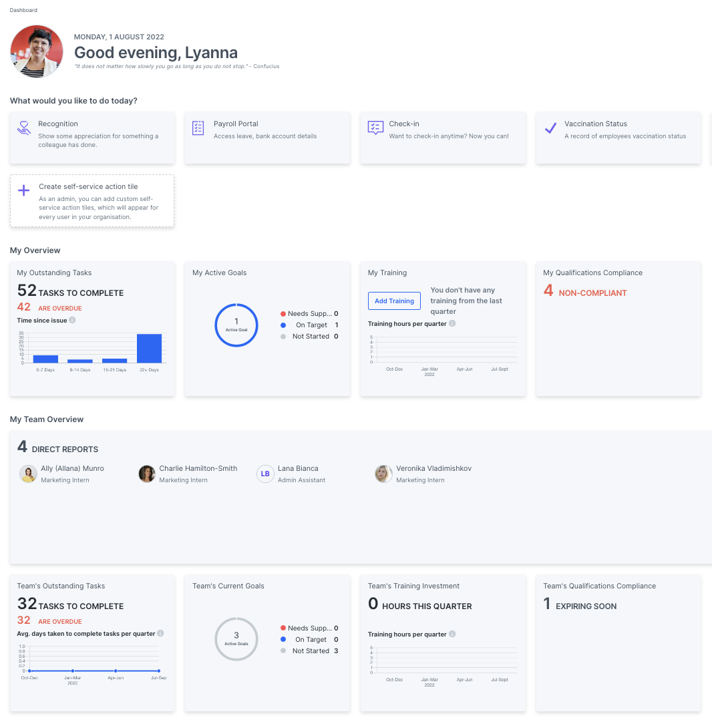The image size is (712, 728).
Task: Click Lana Bianca's LB initials avatar
Action: coord(265,474)
